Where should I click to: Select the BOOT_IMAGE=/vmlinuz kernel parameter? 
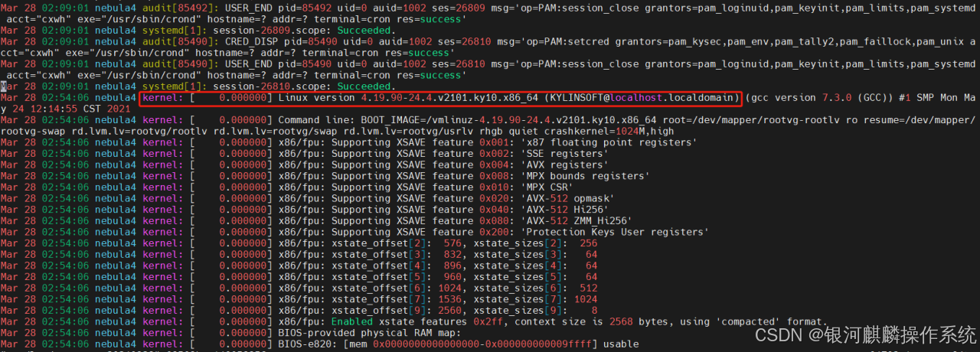coord(417,120)
